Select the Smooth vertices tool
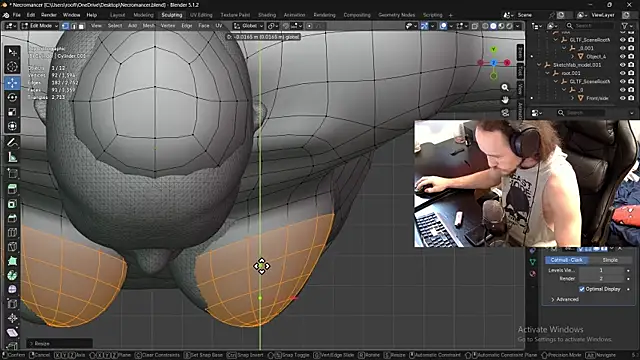Image resolution: width=640 pixels, height=360 pixels. [12, 289]
